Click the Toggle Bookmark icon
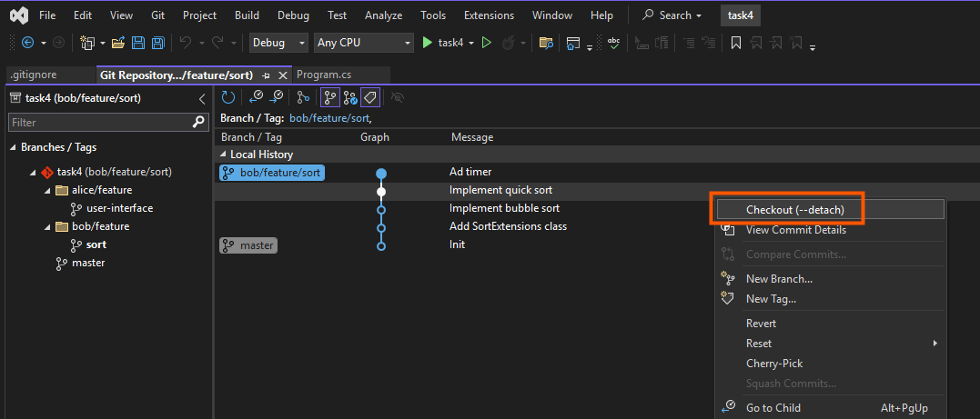 pos(736,43)
